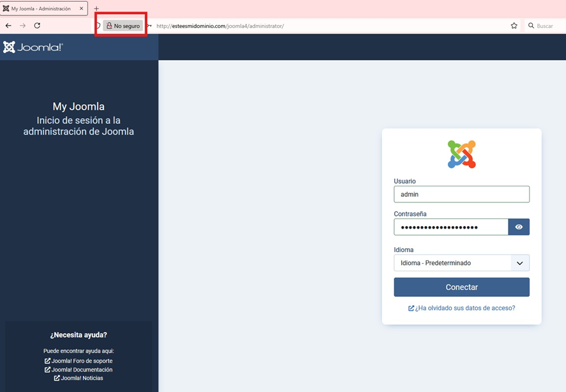Click the Idioma label
Viewport: 566px width, 392px height.
pos(404,250)
